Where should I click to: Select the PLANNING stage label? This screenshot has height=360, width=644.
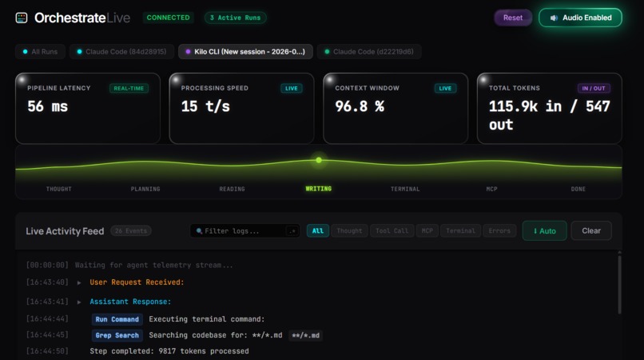coord(145,189)
